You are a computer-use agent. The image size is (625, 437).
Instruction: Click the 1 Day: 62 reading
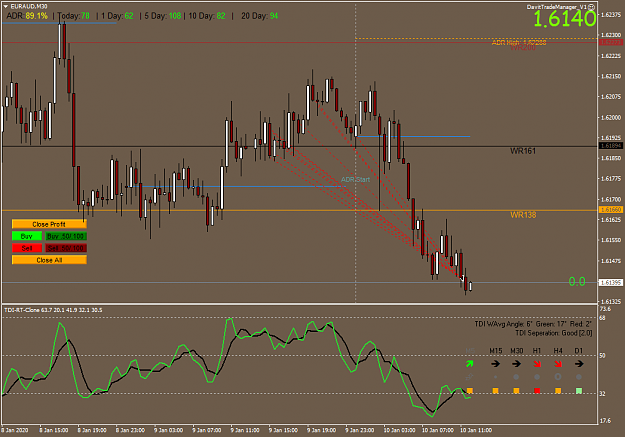(x=117, y=16)
